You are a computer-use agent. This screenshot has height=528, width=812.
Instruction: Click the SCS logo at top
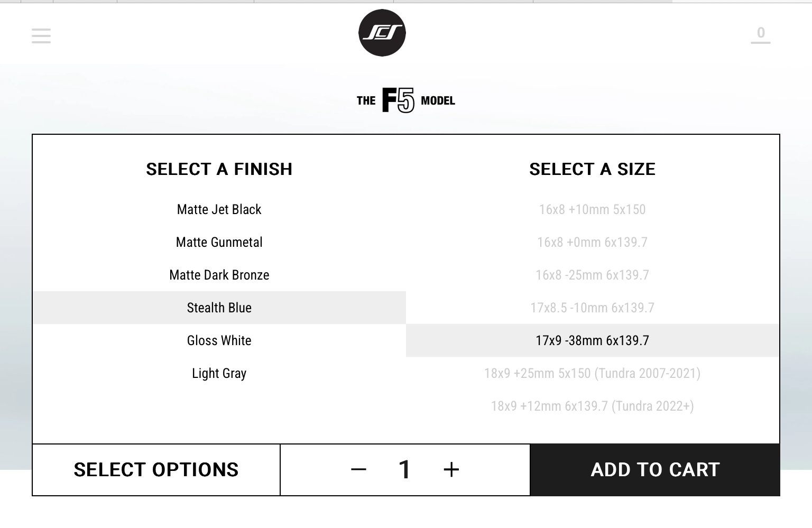[x=382, y=33]
